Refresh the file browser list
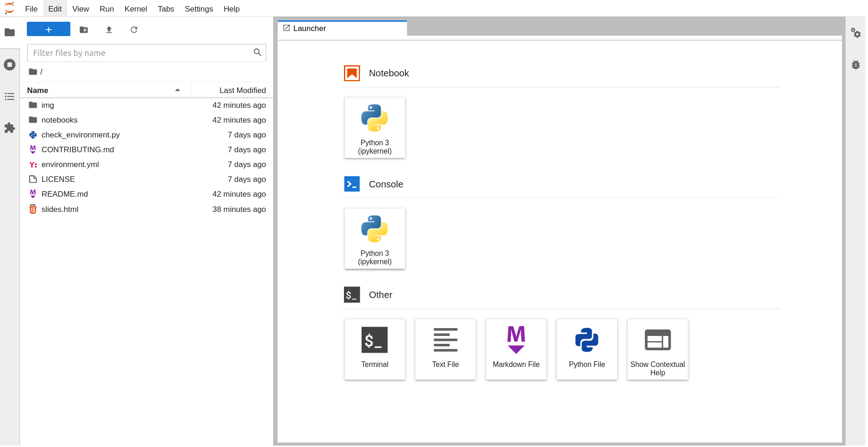The width and height of the screenshot is (868, 447). [134, 30]
